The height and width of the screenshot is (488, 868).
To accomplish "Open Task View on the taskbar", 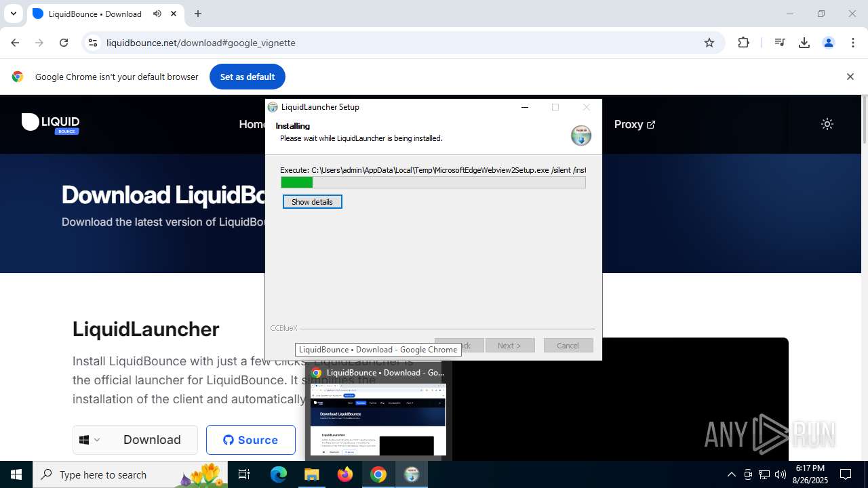I will pyautogui.click(x=244, y=474).
